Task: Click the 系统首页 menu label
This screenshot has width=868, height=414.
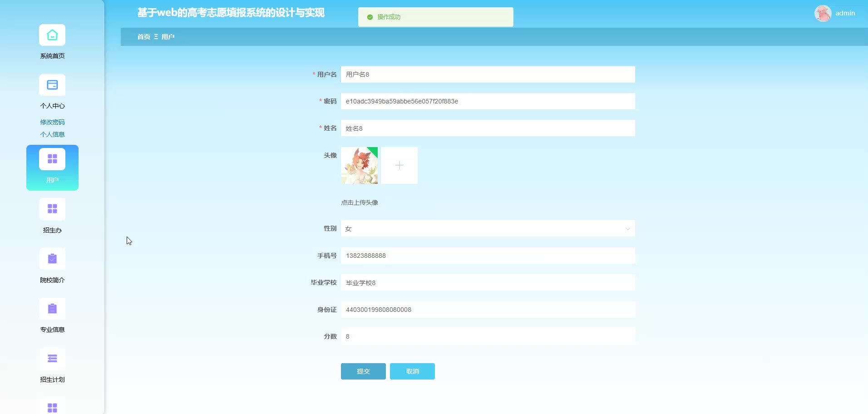Action: 52,56
